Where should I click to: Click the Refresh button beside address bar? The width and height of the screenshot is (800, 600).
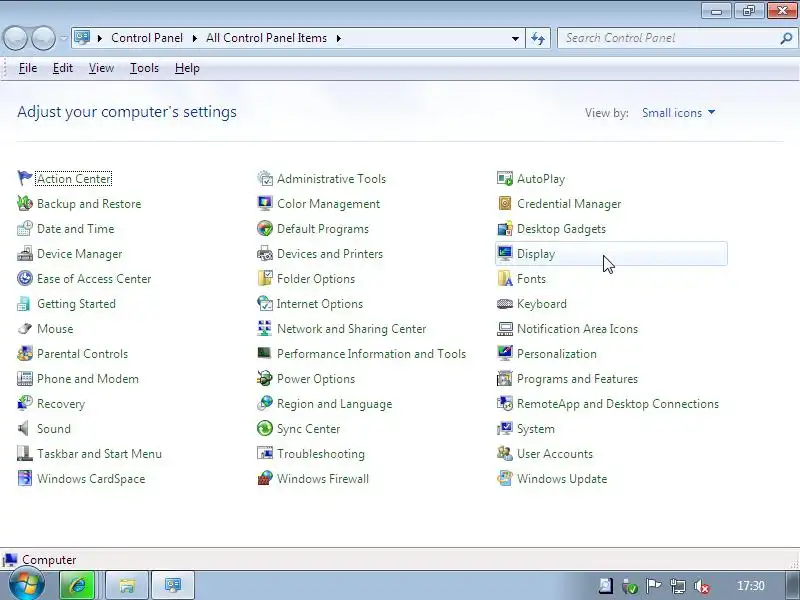[538, 38]
